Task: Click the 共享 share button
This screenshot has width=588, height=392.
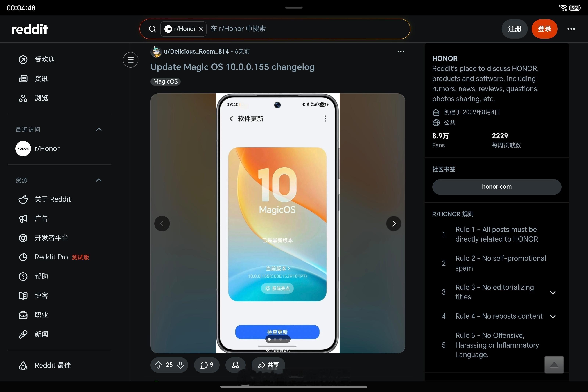Action: [268, 365]
